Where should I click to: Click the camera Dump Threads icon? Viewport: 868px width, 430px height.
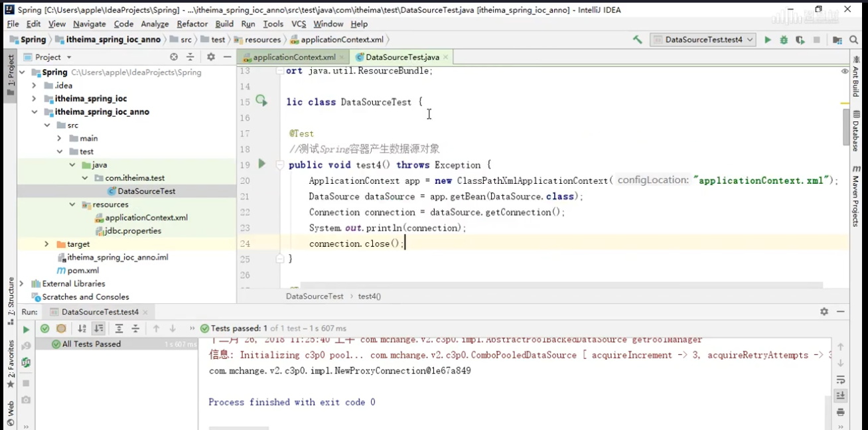click(x=26, y=399)
